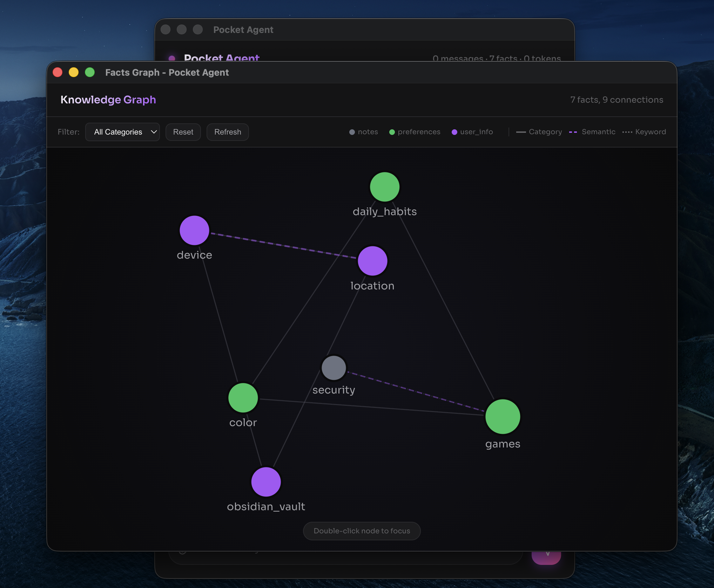Open the All Categories filter dropdown
714x588 pixels.
122,132
